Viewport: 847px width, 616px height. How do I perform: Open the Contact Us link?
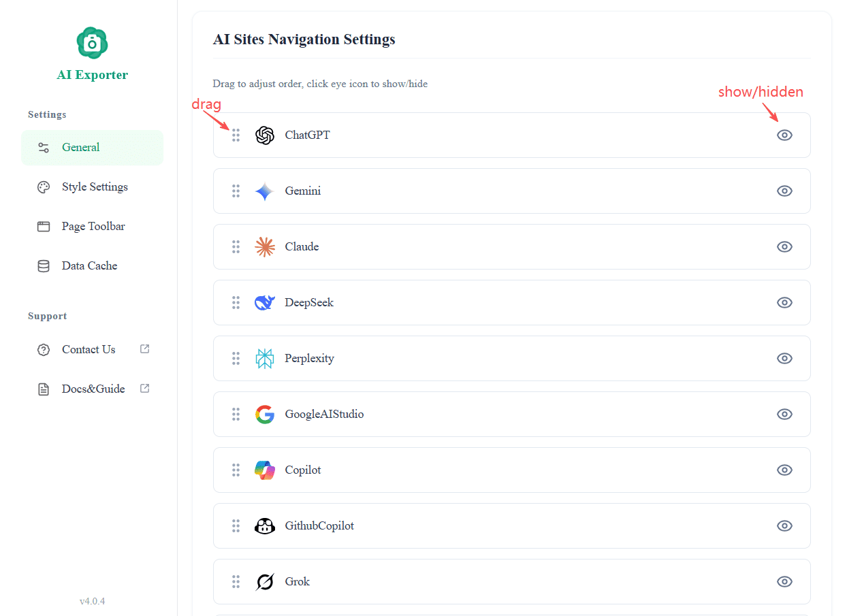88,349
